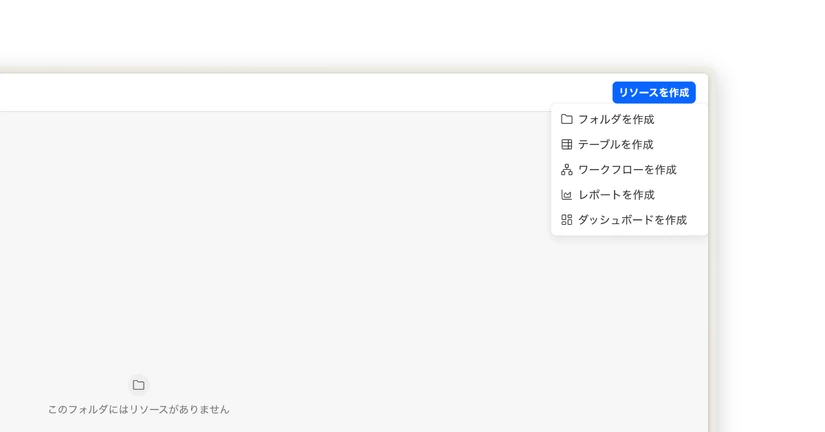The height and width of the screenshot is (432, 825).
Task: Click the chart icon beside レポートを作成
Action: pos(567,195)
